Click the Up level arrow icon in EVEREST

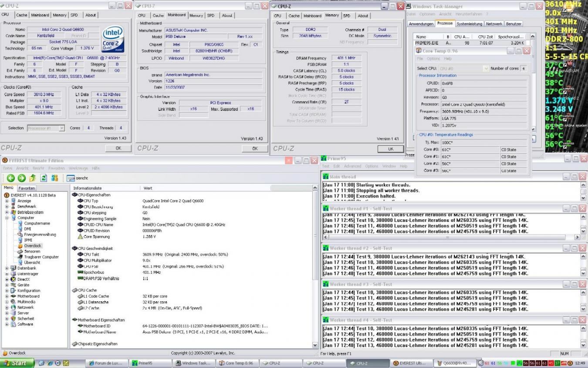coord(32,178)
